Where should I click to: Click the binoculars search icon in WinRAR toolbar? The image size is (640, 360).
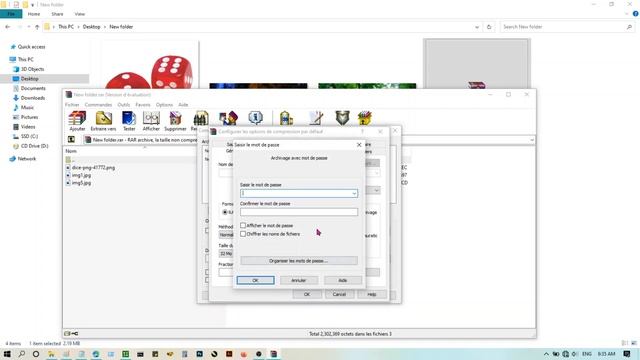click(200, 118)
